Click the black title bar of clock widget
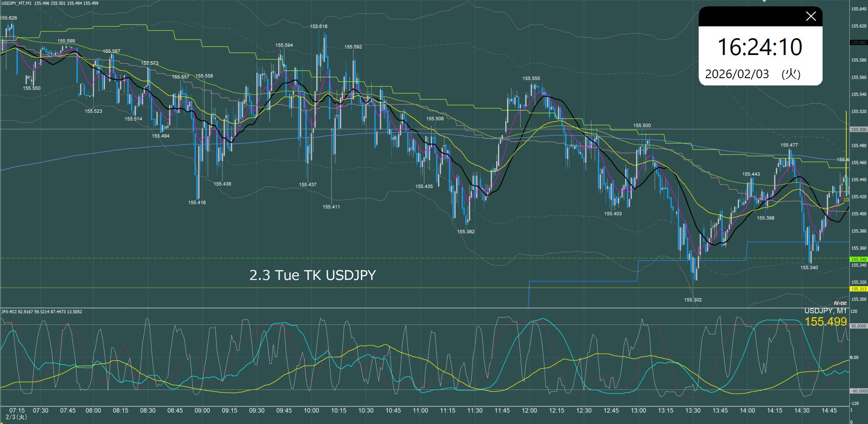 click(x=749, y=17)
